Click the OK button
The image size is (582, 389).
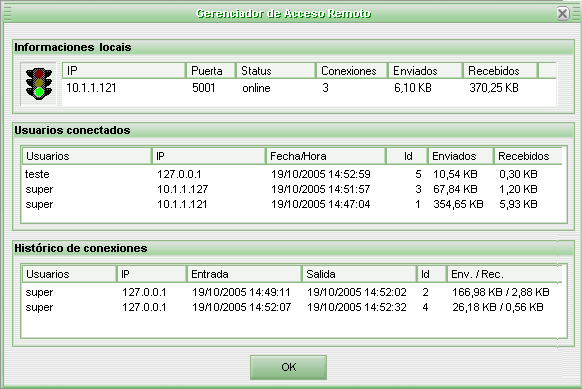click(x=288, y=367)
